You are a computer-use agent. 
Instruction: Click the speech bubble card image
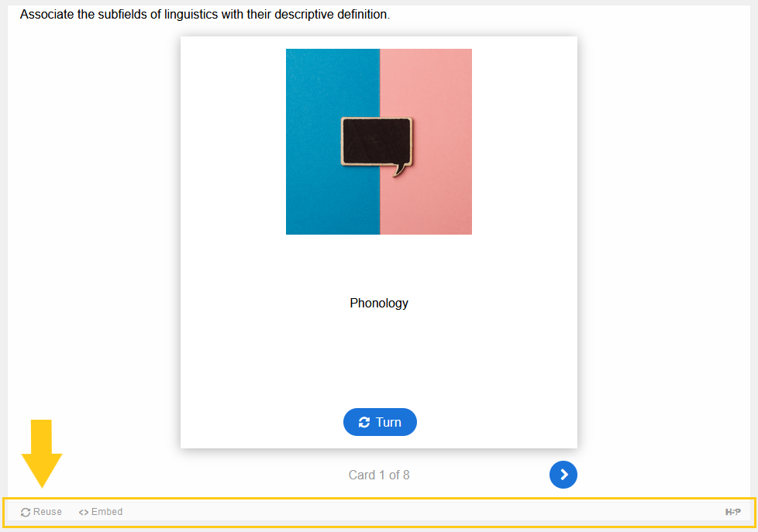(x=379, y=142)
